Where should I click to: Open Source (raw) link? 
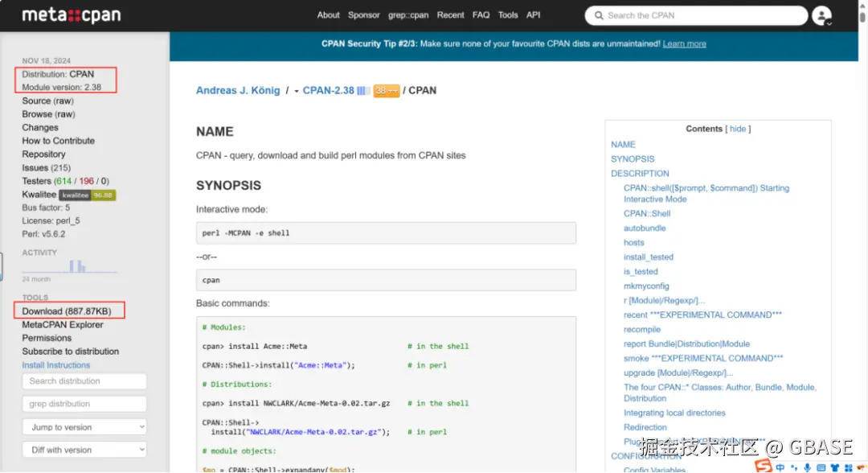click(x=47, y=101)
